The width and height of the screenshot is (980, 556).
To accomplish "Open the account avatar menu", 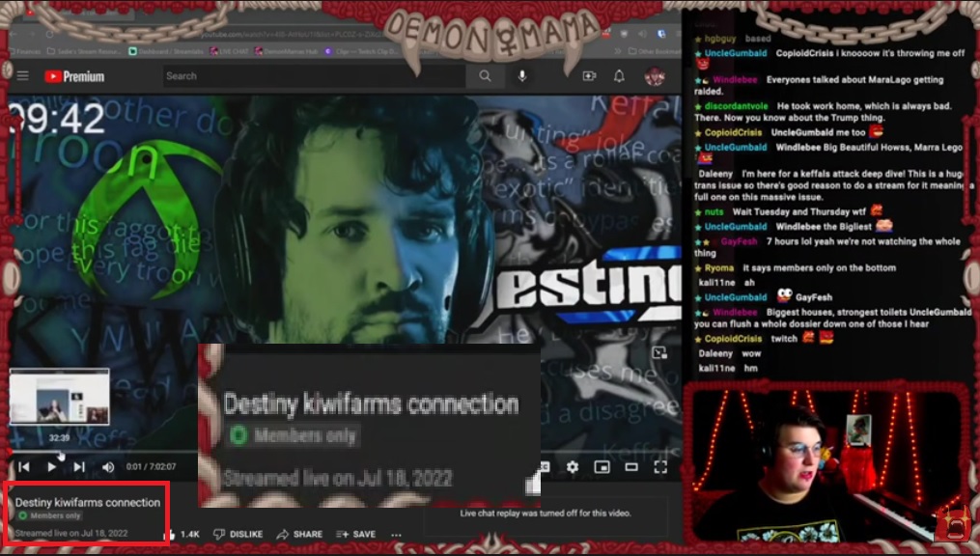I will (x=655, y=76).
